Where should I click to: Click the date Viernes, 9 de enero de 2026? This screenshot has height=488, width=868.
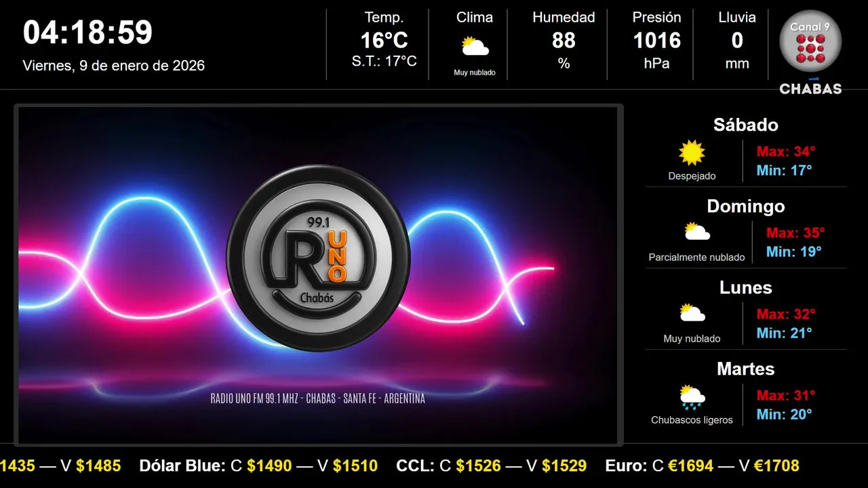point(113,66)
